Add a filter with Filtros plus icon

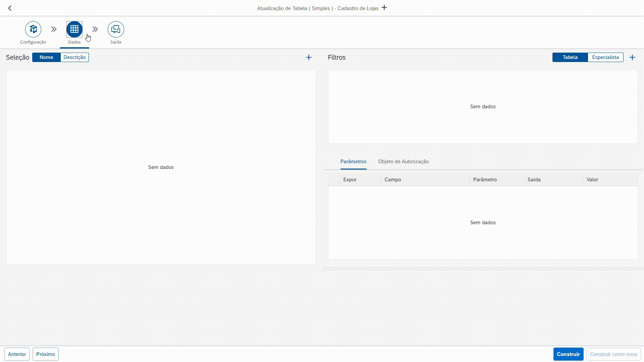[x=632, y=57]
